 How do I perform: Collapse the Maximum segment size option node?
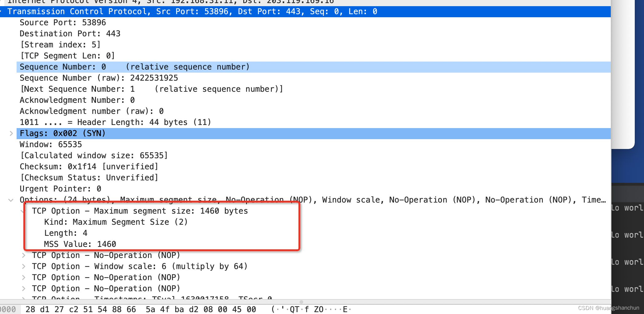[x=23, y=211]
